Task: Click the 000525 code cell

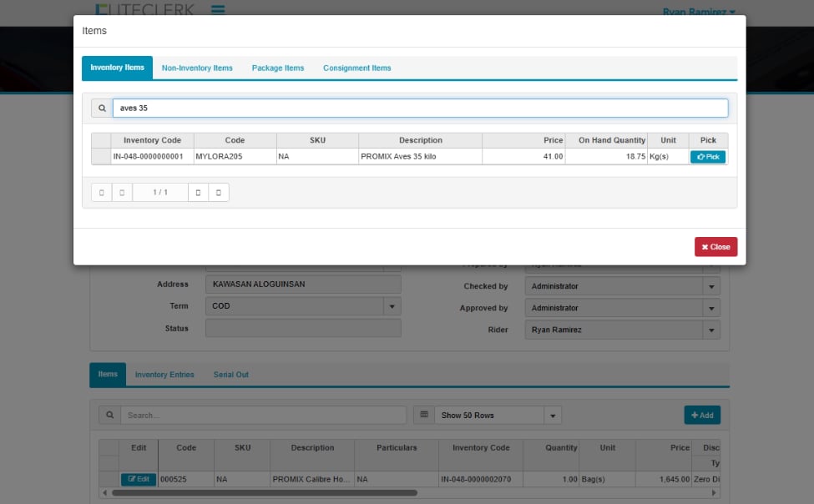Action: 186,480
